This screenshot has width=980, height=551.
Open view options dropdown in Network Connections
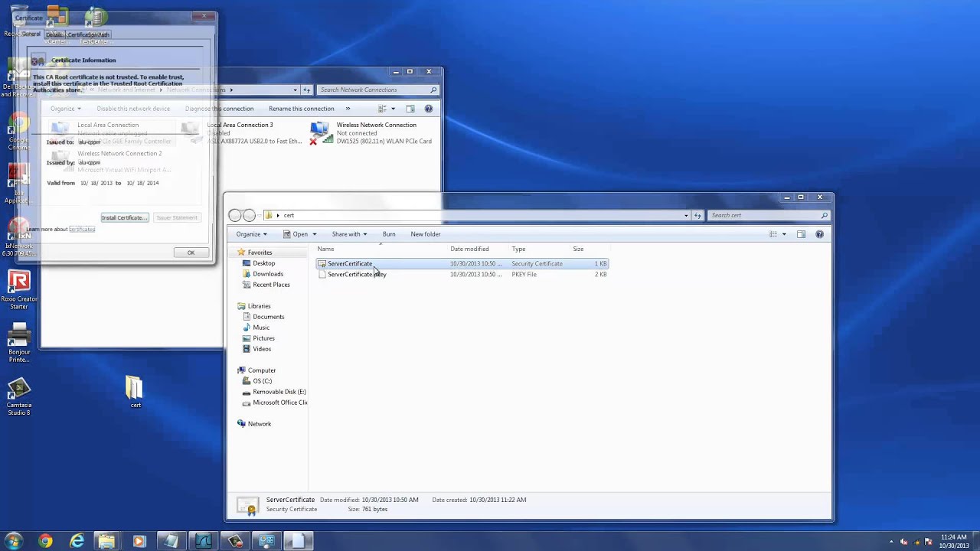tap(393, 109)
